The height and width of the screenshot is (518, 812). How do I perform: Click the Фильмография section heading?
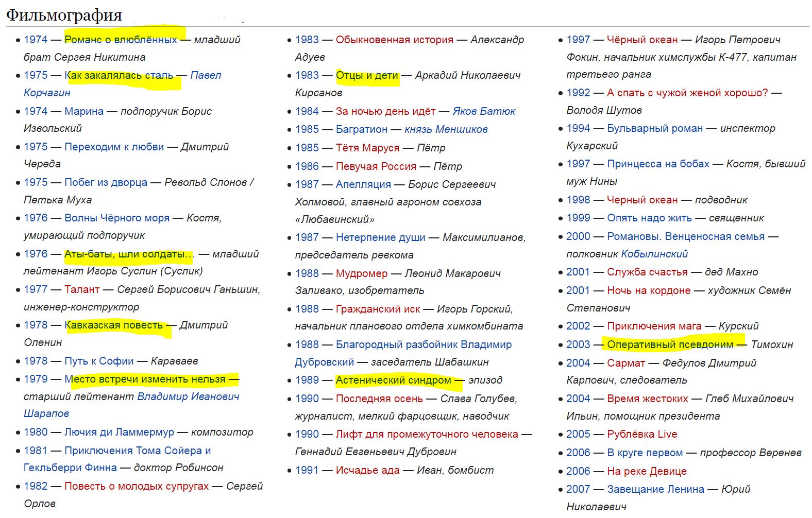click(x=64, y=14)
